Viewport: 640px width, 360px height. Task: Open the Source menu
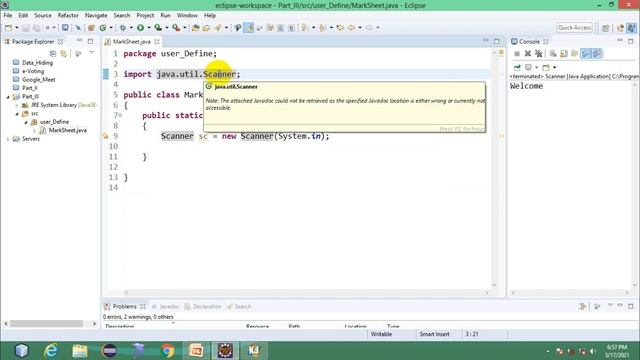[x=43, y=16]
